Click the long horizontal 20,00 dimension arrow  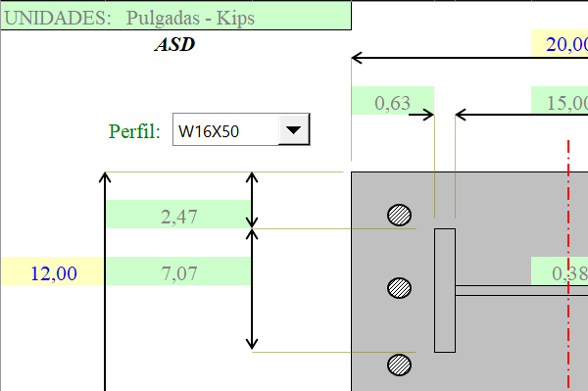pyautogui.click(x=469, y=58)
